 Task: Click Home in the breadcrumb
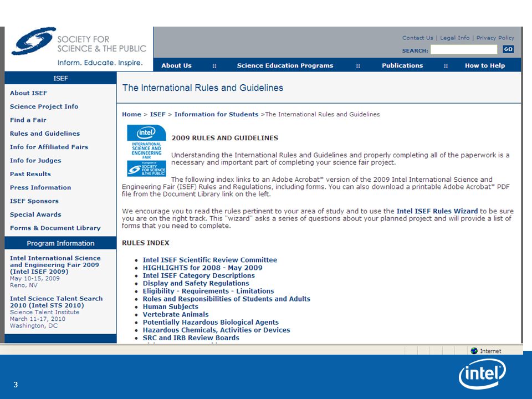[131, 114]
